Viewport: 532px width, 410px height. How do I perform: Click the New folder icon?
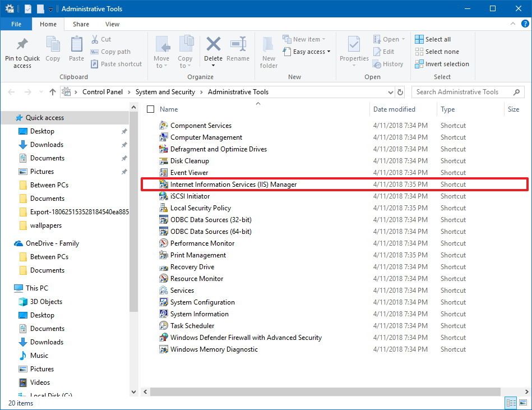click(x=268, y=45)
